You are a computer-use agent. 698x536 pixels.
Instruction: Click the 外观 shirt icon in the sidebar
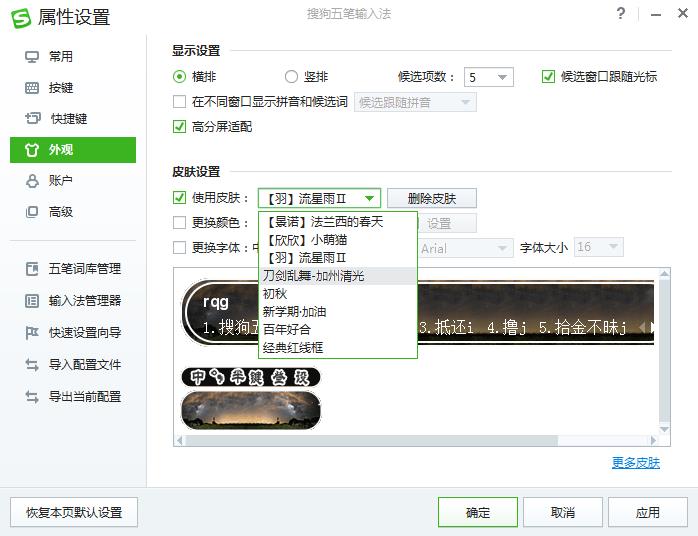[x=32, y=150]
